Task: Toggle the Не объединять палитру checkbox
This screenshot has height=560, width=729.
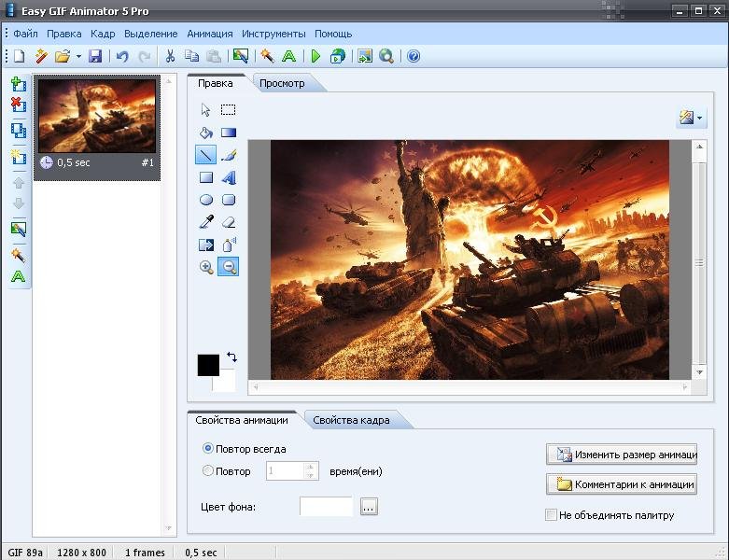Action: pyautogui.click(x=551, y=515)
